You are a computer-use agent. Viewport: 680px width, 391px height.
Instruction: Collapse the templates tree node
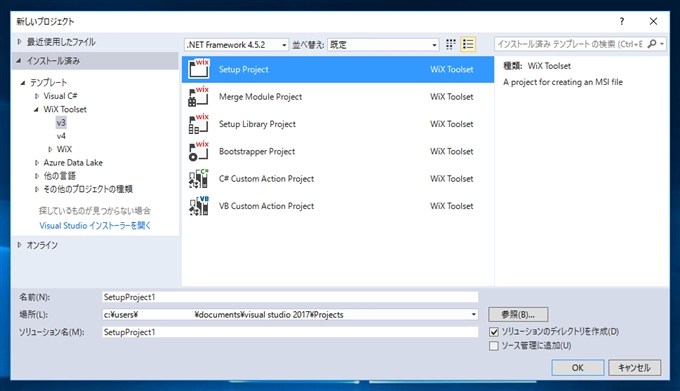[23, 82]
